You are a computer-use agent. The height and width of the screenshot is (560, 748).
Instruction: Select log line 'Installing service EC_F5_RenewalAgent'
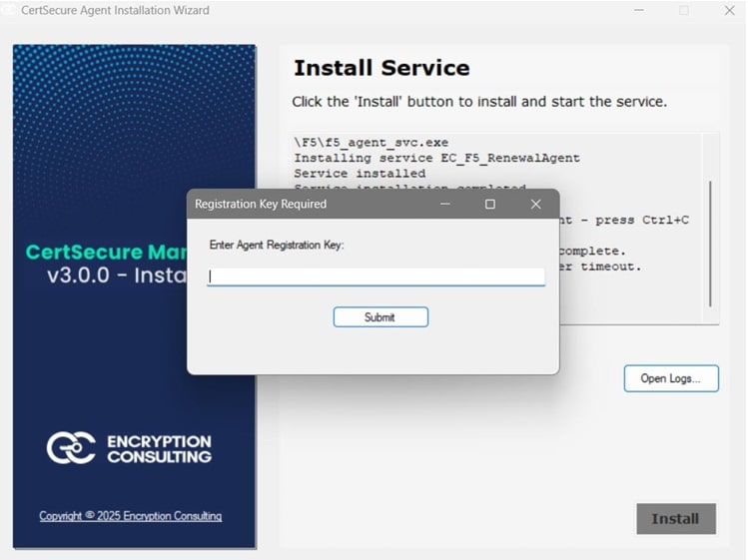pos(437,158)
